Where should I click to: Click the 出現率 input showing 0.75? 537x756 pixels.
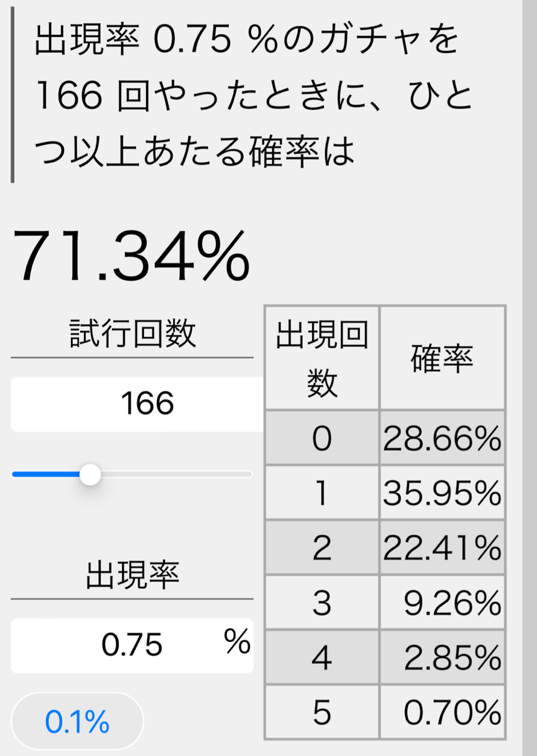(x=132, y=645)
